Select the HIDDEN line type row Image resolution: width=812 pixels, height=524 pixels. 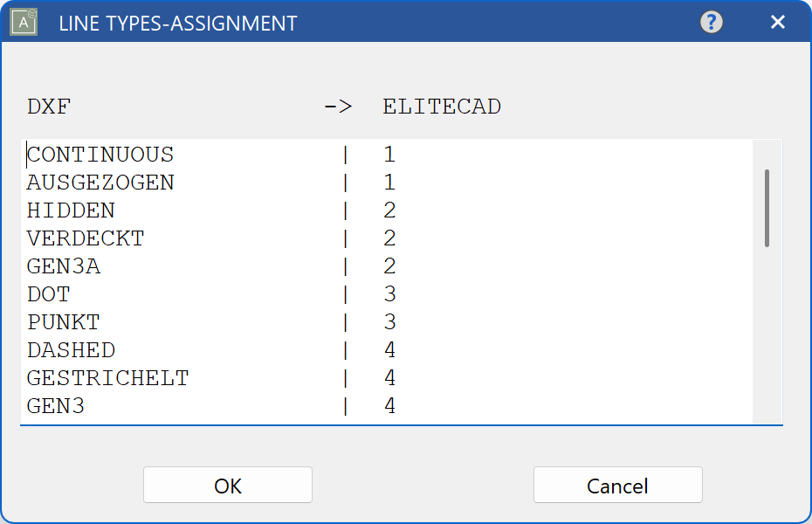(70, 210)
